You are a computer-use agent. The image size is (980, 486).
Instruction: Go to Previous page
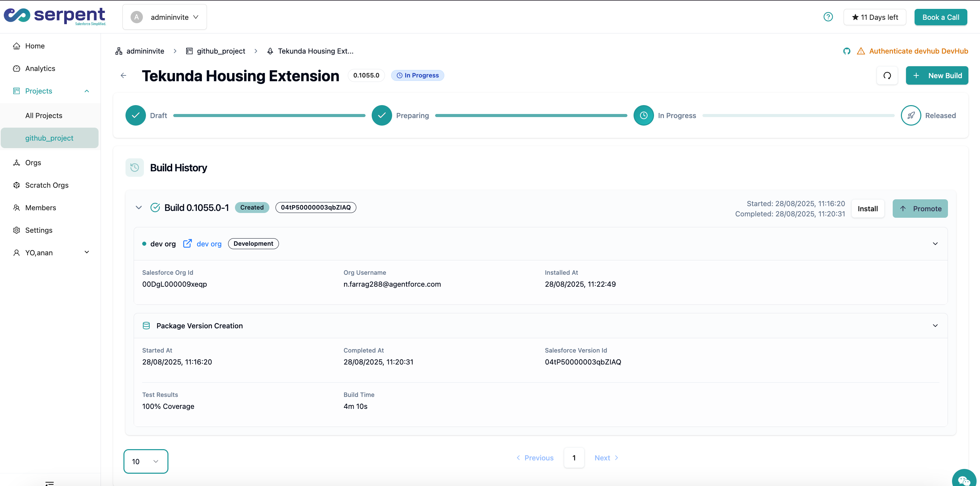point(535,458)
